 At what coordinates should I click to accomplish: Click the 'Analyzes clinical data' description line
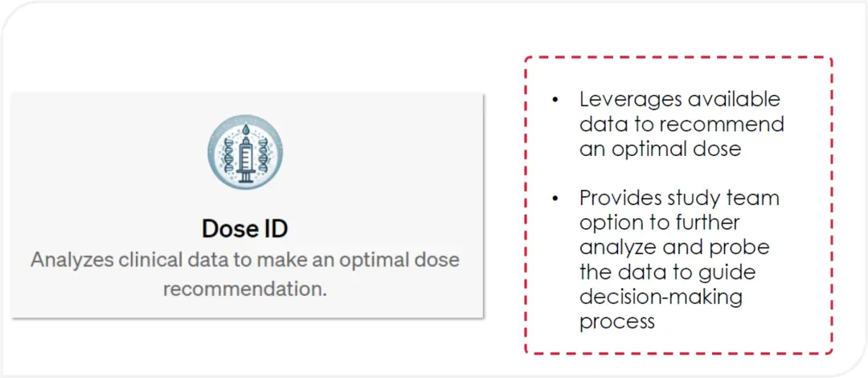tap(244, 260)
